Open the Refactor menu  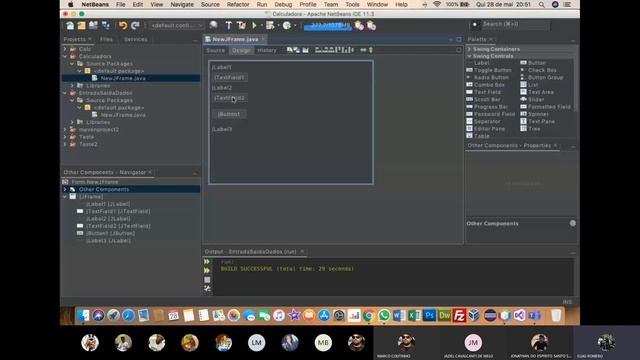coord(238,4)
